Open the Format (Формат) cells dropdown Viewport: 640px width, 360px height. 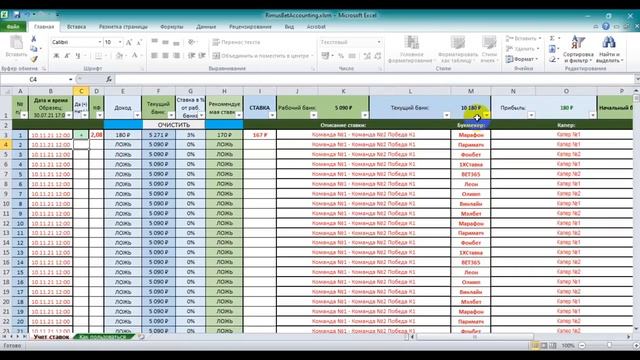click(522, 59)
